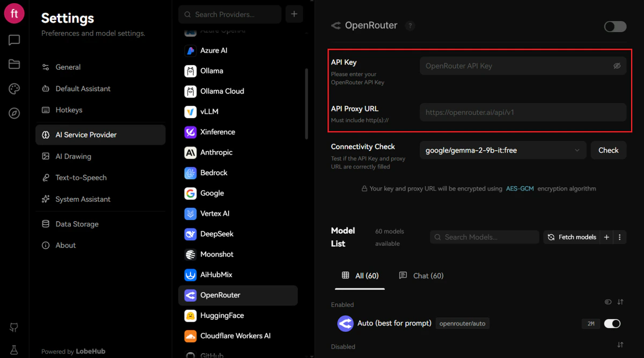Add a new provider with plus button
Image resolution: width=644 pixels, height=358 pixels.
(x=294, y=14)
